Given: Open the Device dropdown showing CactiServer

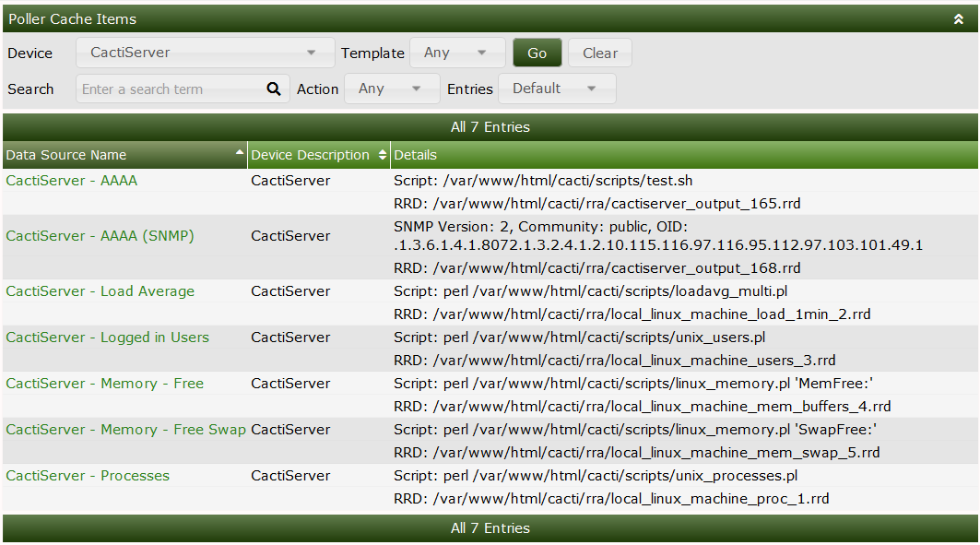Looking at the screenshot, I should [x=205, y=53].
